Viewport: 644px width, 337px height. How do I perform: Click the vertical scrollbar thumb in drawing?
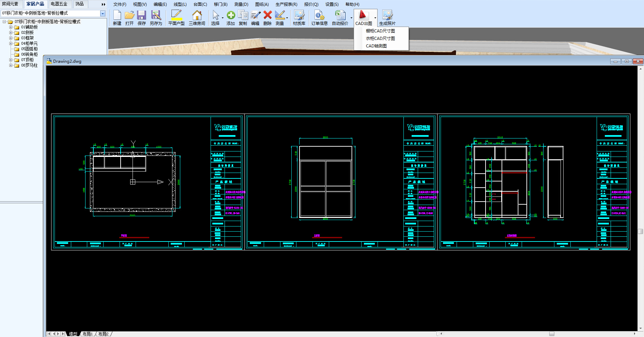point(641,231)
